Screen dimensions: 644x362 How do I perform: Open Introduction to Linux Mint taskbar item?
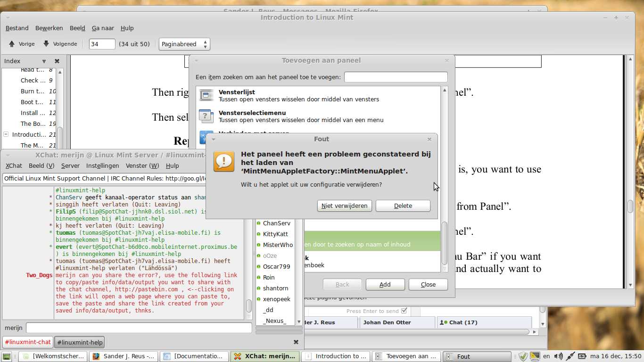click(336, 356)
